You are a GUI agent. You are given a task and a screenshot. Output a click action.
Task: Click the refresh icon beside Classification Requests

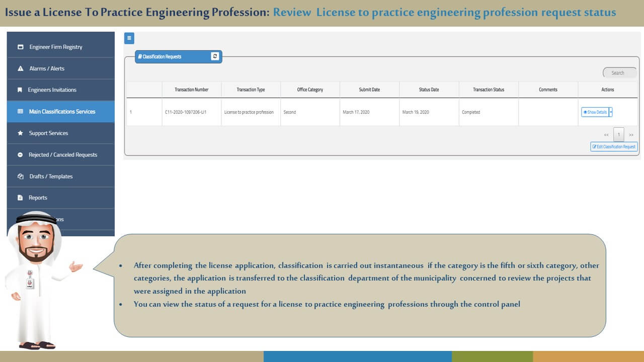coord(215,56)
